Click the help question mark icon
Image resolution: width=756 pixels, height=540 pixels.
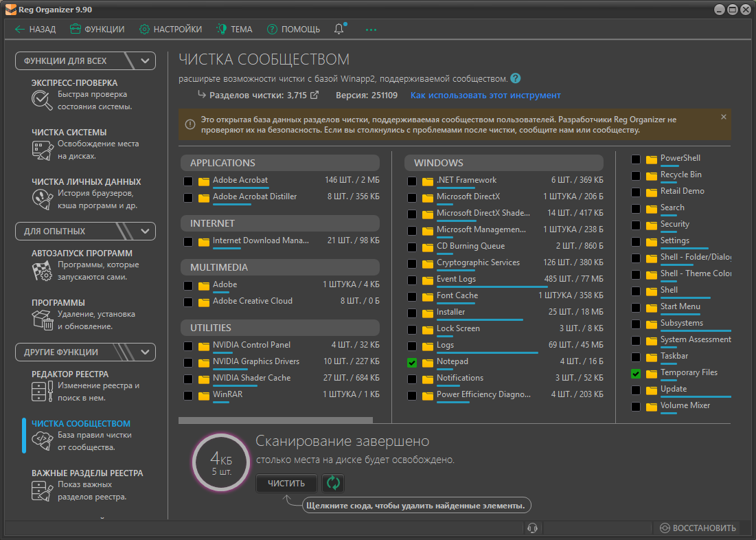516,78
